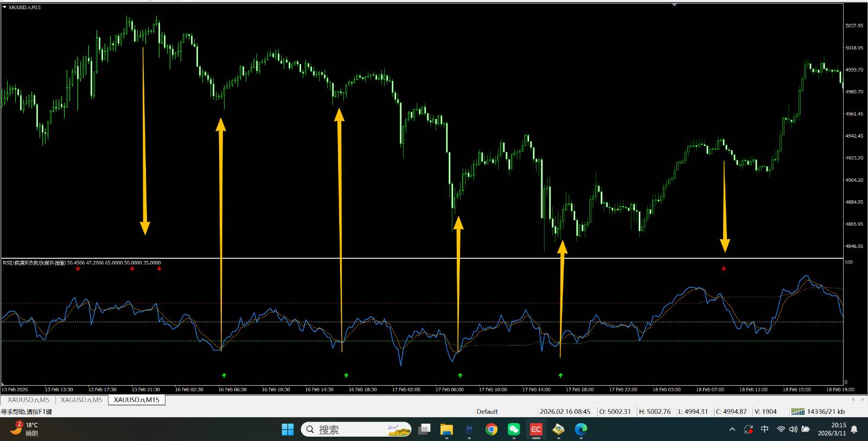This screenshot has width=868, height=441.
Task: Open the clock showing 20:15 2026/3/11
Action: tap(832, 429)
